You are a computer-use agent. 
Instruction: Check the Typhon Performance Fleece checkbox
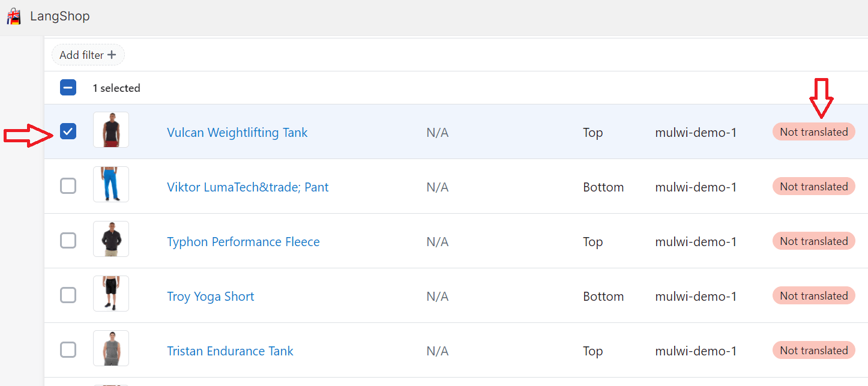(x=68, y=241)
